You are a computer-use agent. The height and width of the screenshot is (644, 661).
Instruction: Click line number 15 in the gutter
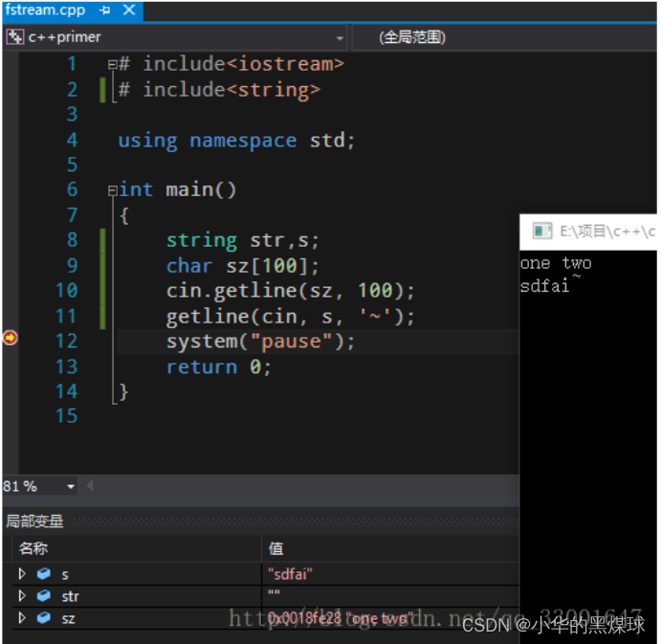[67, 416]
